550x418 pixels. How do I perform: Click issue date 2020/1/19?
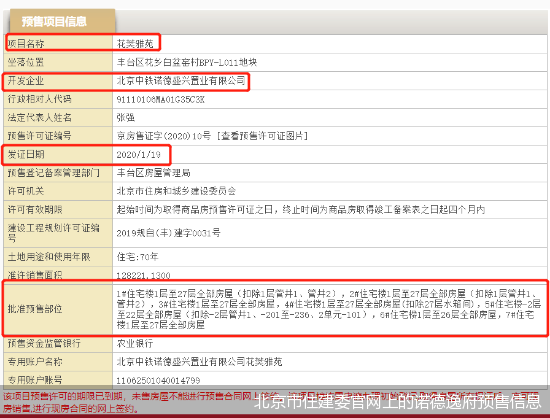click(138, 155)
